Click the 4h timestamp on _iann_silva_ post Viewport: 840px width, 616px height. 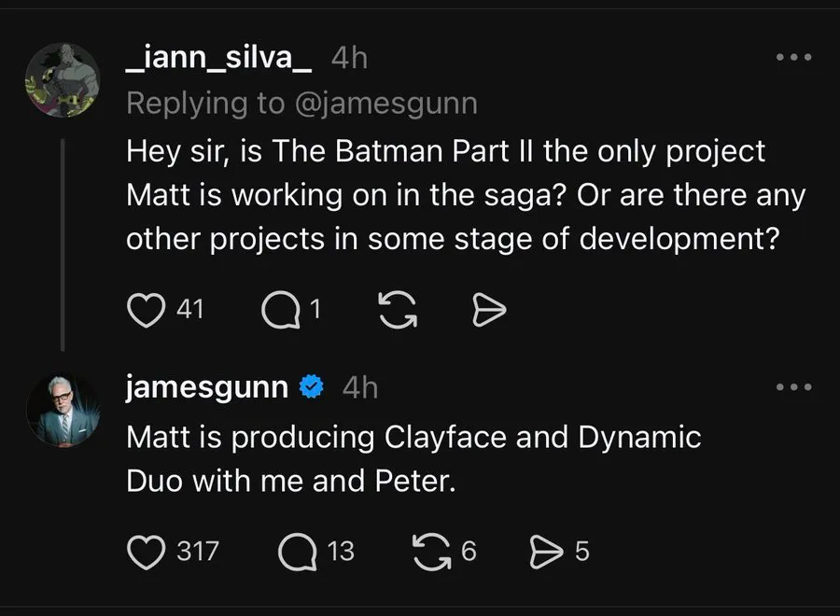(x=350, y=58)
